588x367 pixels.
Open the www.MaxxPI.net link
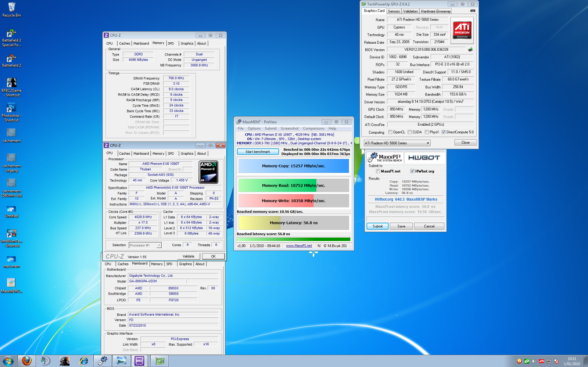[x=299, y=246]
